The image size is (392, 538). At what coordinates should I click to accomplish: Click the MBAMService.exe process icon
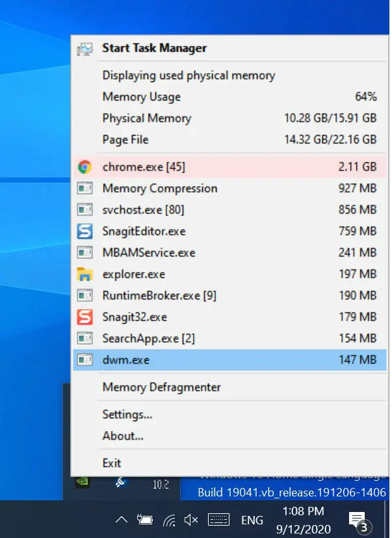tap(85, 253)
